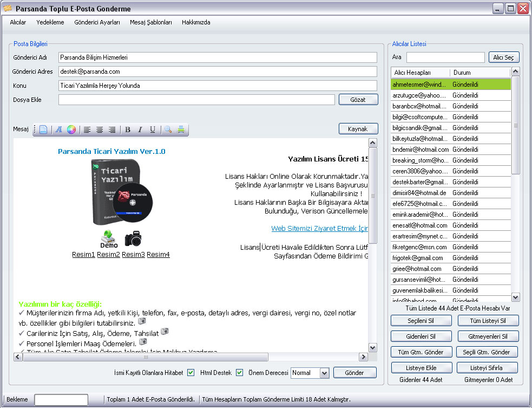This screenshot has width=532, height=408.
Task: Click camera icon after 'Ödeme, Tahsilat'
Action: [165, 331]
